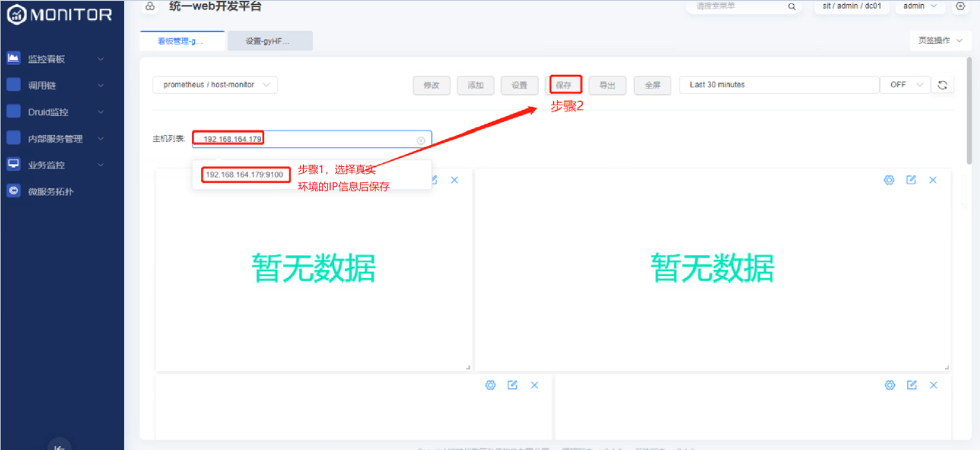980x450 pixels.
Task: Close the top-right dashboard panel
Action: click(933, 180)
